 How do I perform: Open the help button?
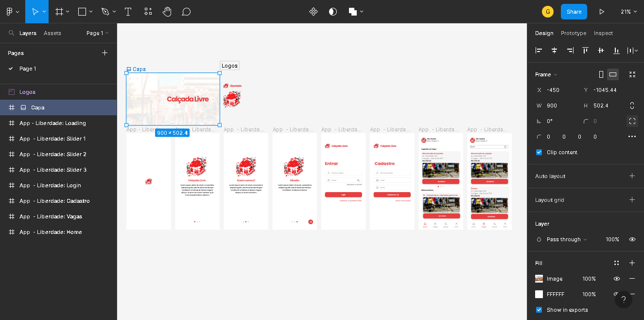pos(624,300)
